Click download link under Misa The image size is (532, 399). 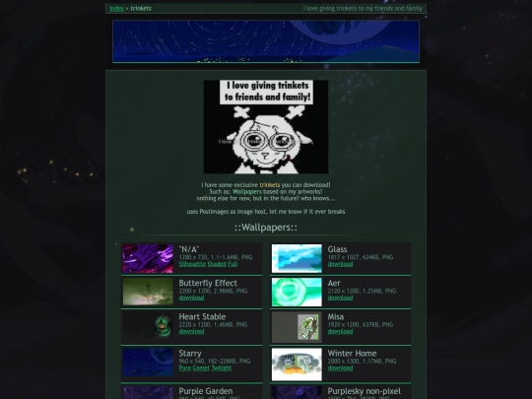(x=340, y=331)
